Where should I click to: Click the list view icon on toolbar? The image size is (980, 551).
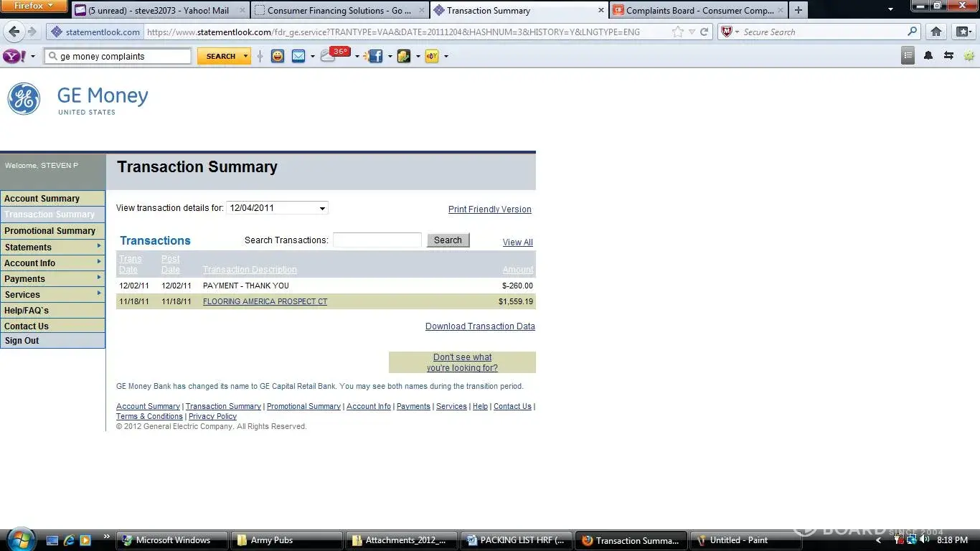[x=908, y=55]
